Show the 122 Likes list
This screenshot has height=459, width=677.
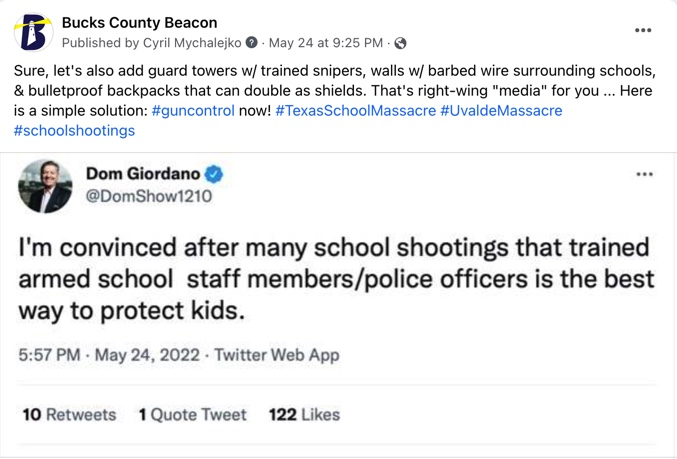coord(304,414)
